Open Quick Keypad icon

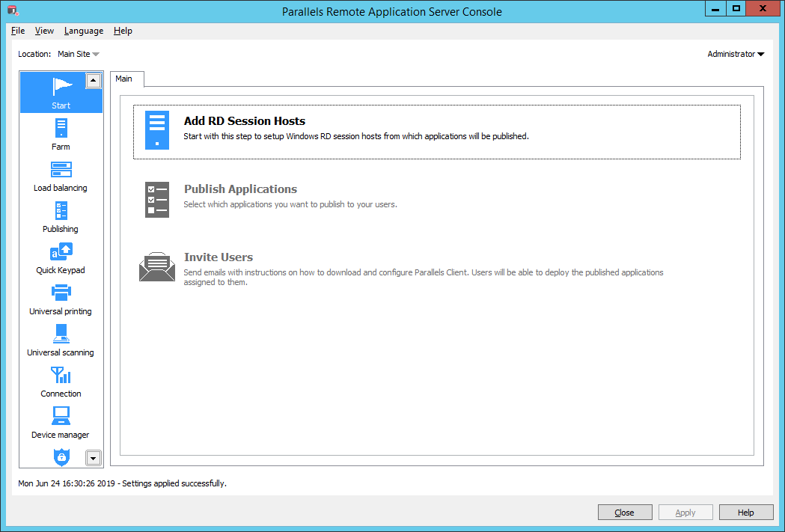coord(61,251)
